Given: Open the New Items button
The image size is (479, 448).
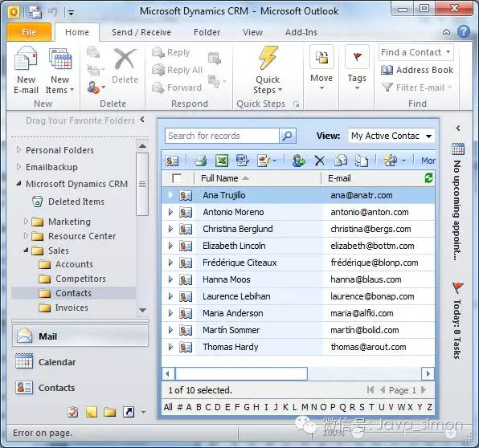Looking at the screenshot, I should click(x=59, y=70).
